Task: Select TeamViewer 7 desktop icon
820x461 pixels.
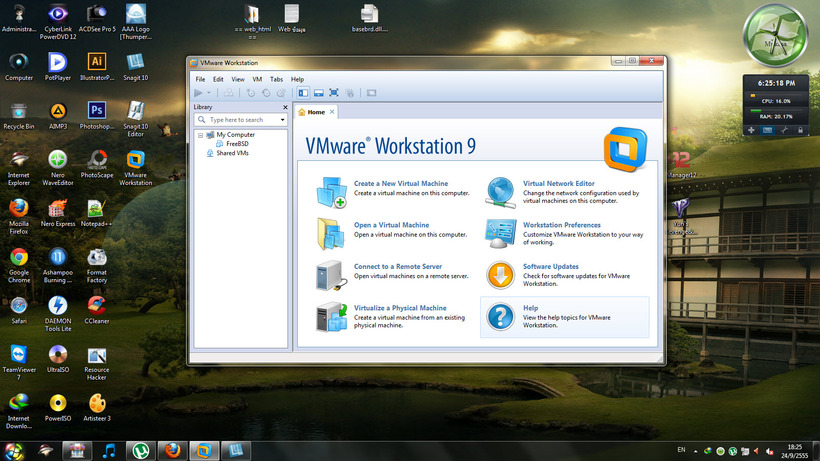Action: (x=19, y=362)
